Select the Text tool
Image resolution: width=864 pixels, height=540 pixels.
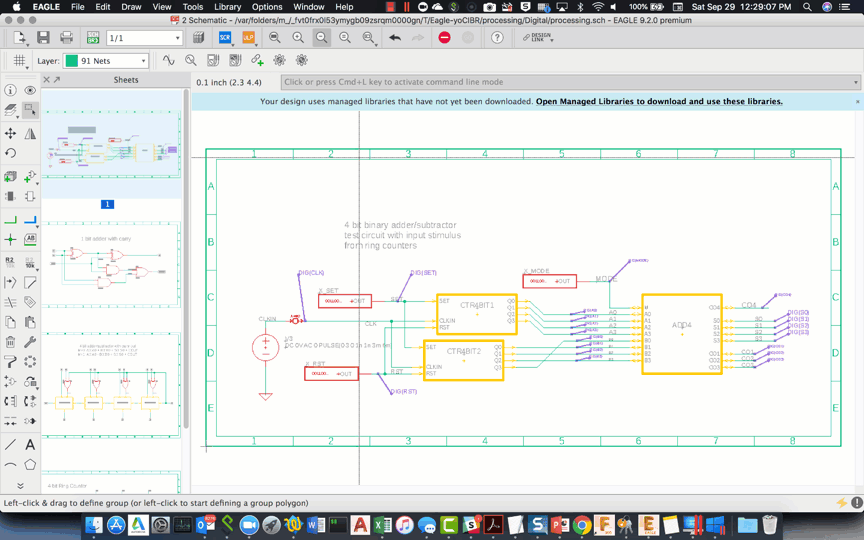pos(30,444)
